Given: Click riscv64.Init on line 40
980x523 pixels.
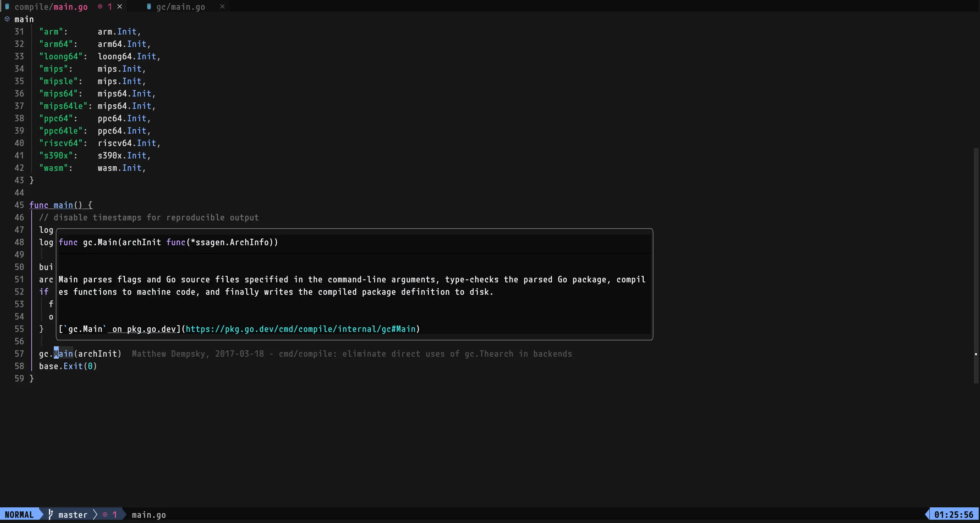Looking at the screenshot, I should coord(127,143).
